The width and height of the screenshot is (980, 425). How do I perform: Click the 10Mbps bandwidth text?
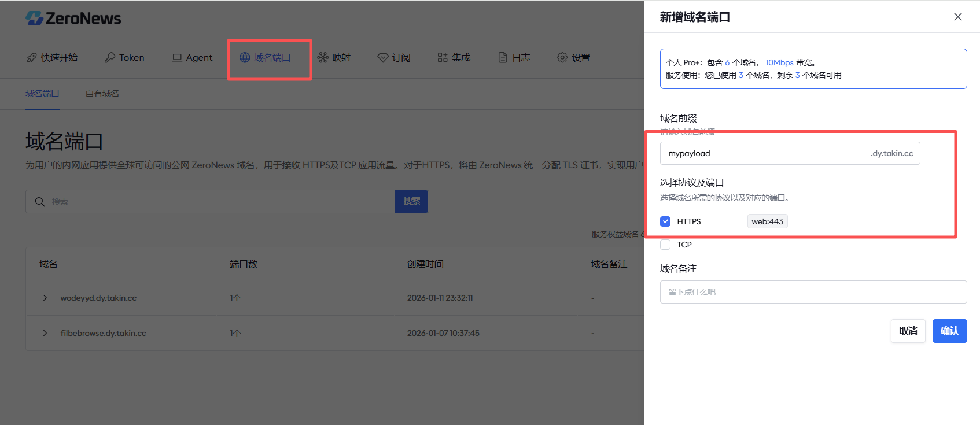point(779,62)
